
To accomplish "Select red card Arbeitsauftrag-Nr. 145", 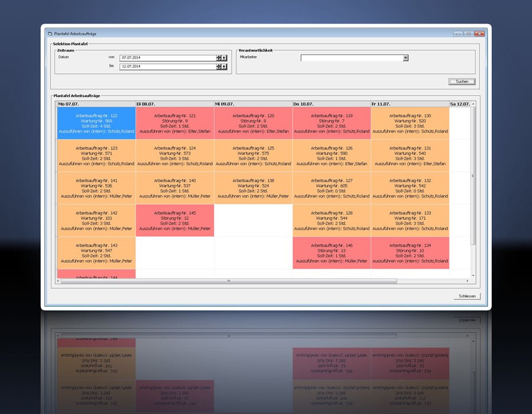I will [x=175, y=221].
